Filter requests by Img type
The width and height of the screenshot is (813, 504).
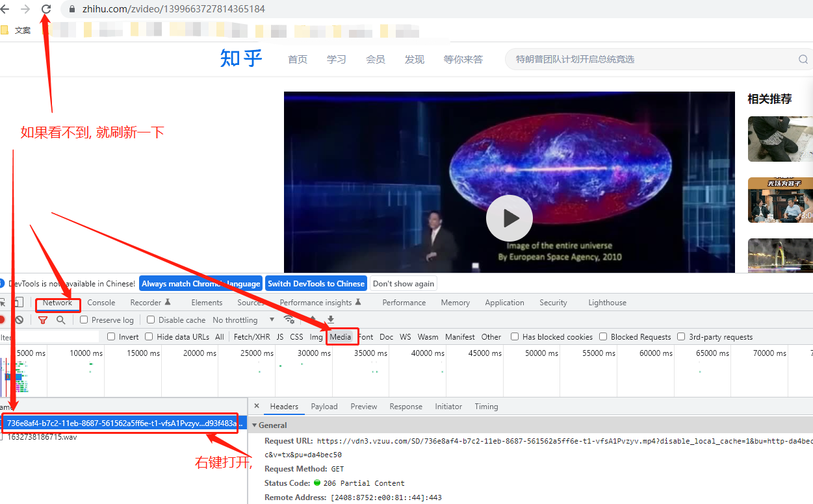tap(316, 336)
